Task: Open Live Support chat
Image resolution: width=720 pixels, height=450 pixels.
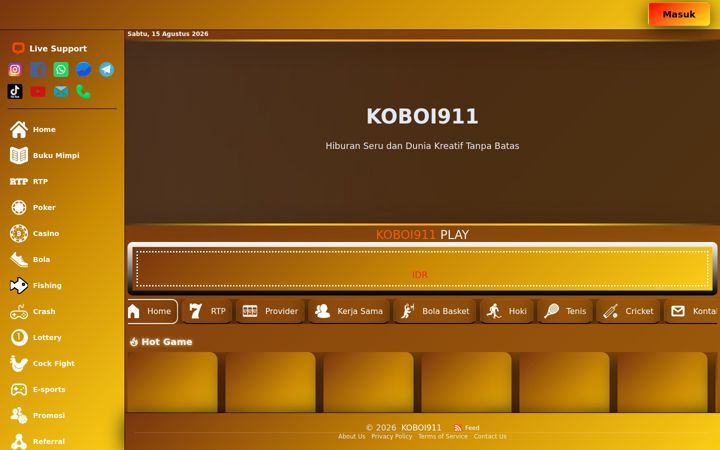Action: [49, 48]
